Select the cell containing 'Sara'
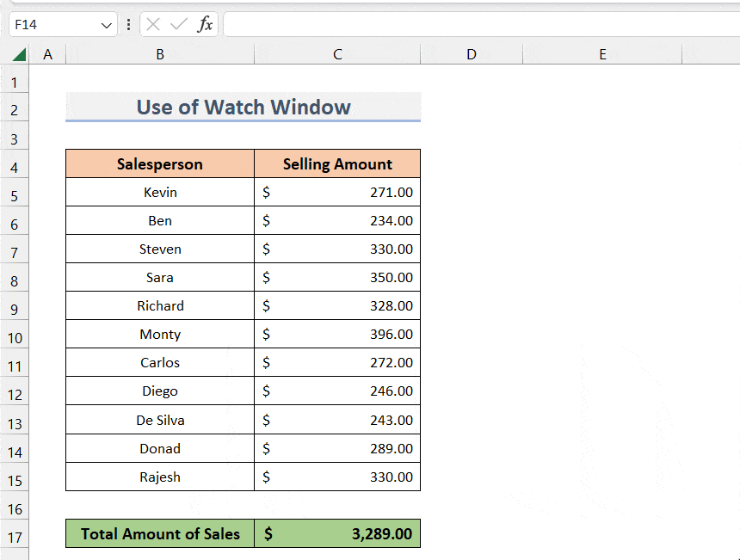Image resolution: width=740 pixels, height=560 pixels. [x=160, y=277]
